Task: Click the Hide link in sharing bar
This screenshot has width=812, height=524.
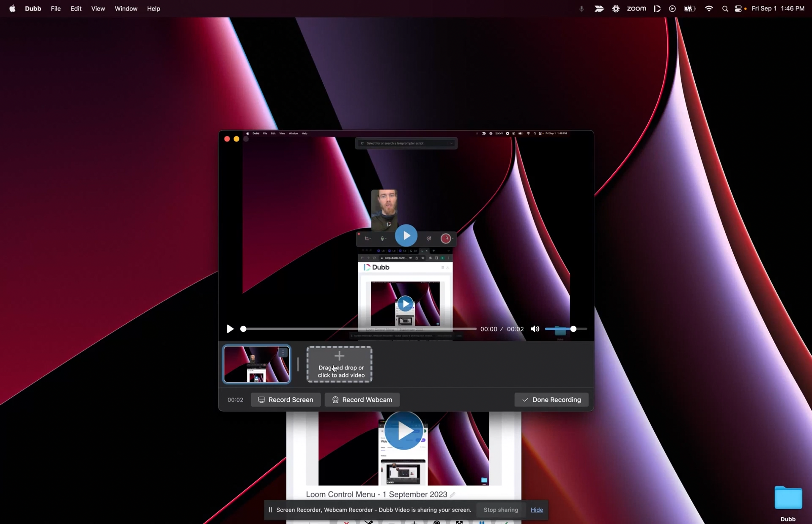Action: tap(537, 510)
